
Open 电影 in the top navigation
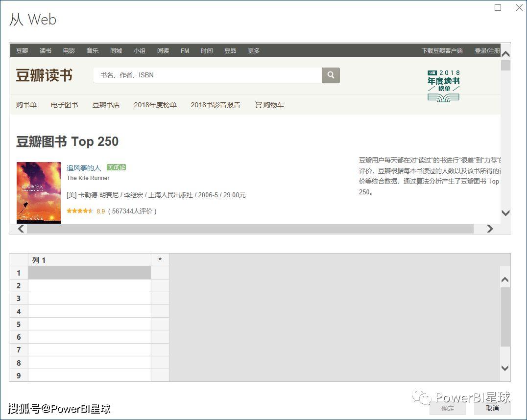[x=69, y=51]
